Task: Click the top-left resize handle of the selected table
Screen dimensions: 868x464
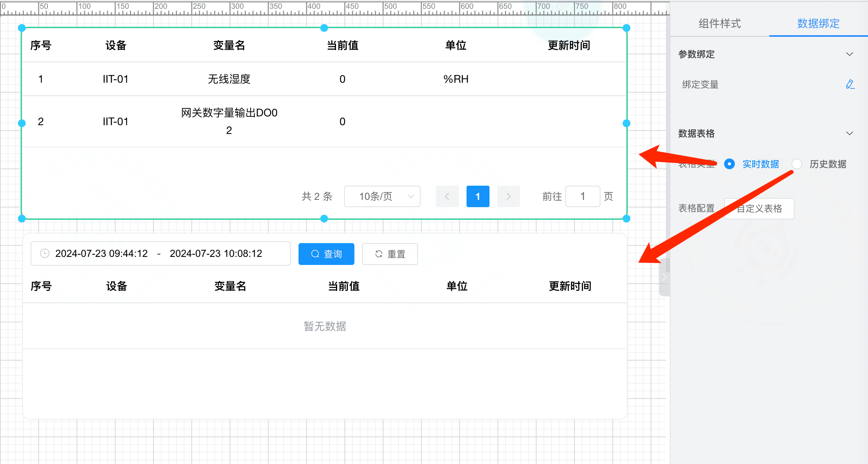Action: (22, 28)
